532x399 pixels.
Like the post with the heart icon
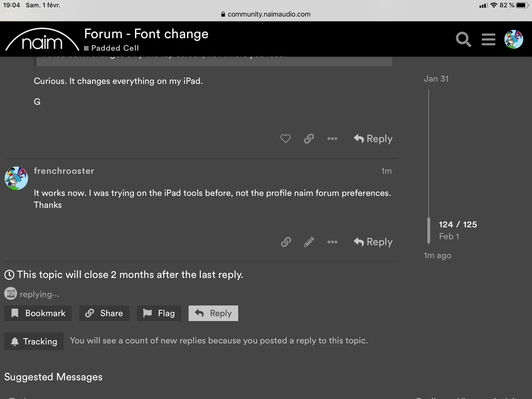click(285, 139)
